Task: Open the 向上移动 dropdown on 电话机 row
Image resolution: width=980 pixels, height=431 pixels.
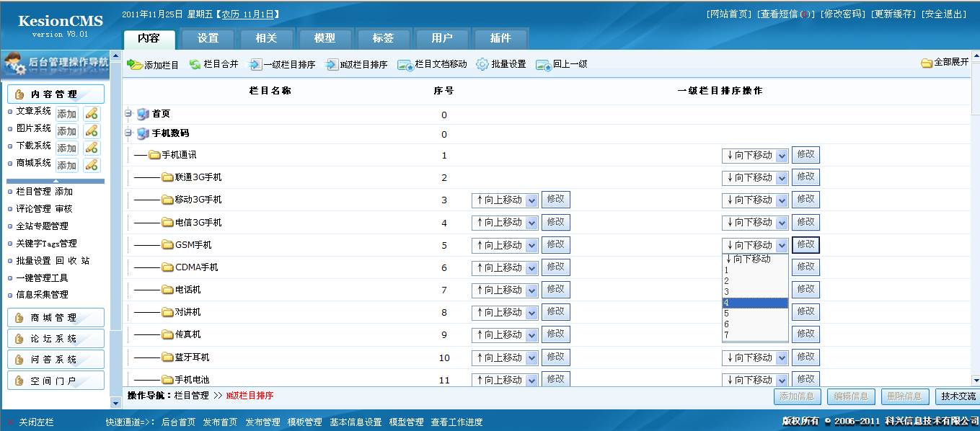Action: [x=504, y=289]
